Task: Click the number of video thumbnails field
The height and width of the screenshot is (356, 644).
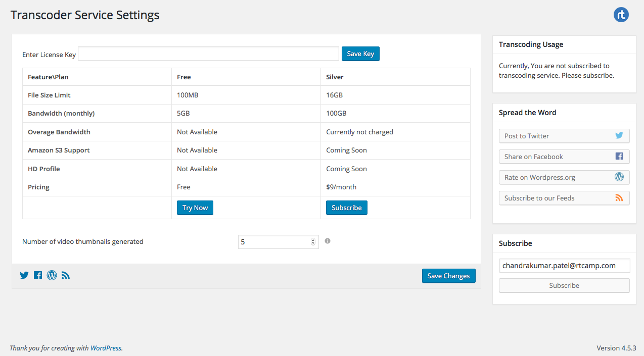Action: pyautogui.click(x=278, y=242)
